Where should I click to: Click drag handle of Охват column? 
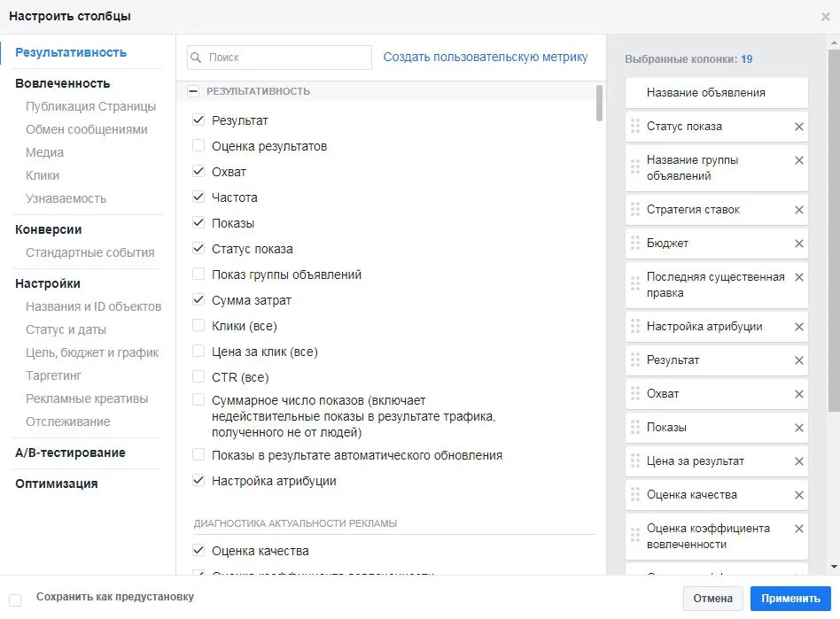[634, 394]
